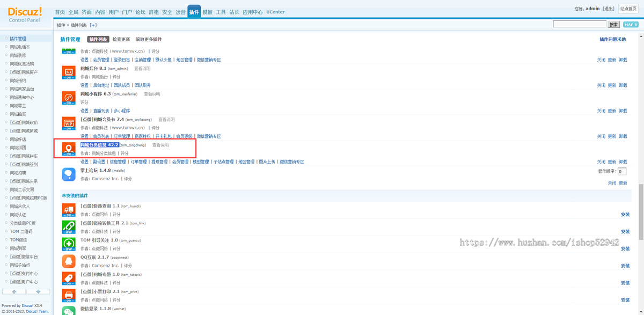644x315 pixels.
Task: Click the Discuz! Control Panel logo
Action: pos(24,14)
